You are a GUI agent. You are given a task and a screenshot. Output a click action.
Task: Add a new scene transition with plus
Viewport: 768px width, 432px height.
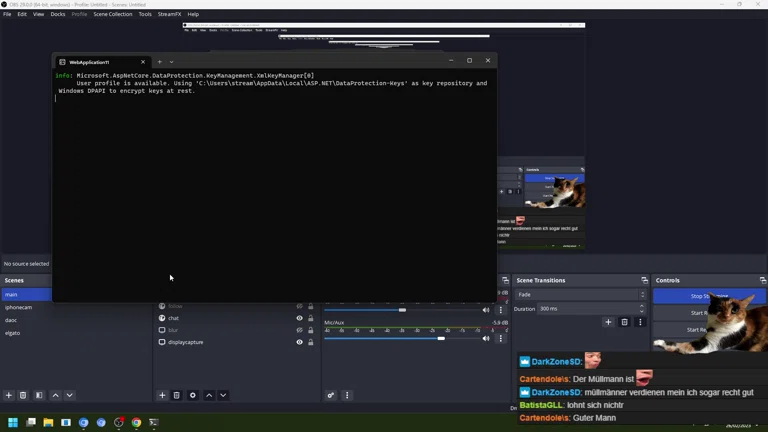[608, 322]
